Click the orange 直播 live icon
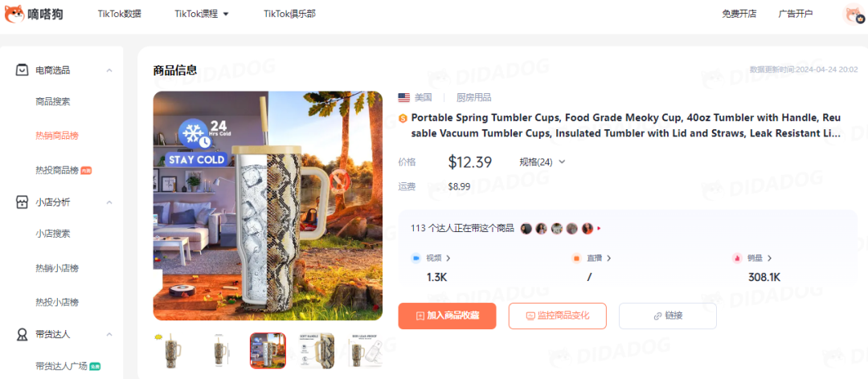This screenshot has width=868, height=379. point(576,258)
